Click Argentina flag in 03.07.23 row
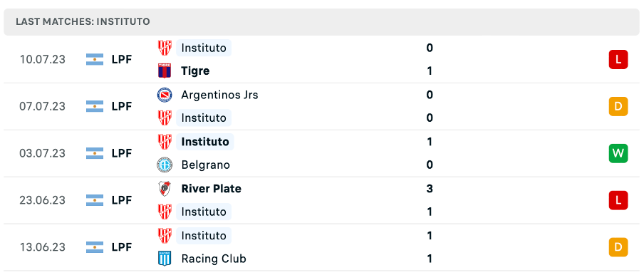644x275 pixels. [95, 153]
